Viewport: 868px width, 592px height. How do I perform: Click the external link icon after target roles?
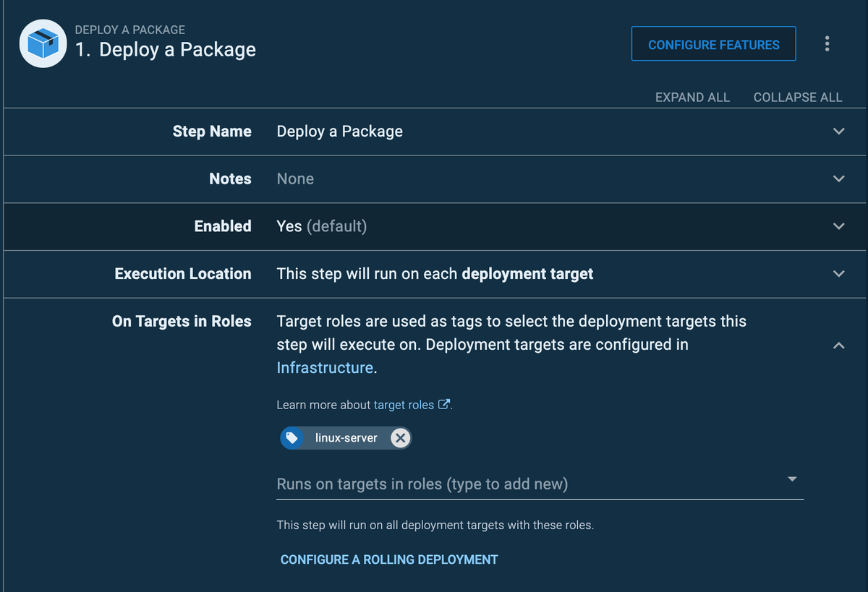[x=444, y=405]
